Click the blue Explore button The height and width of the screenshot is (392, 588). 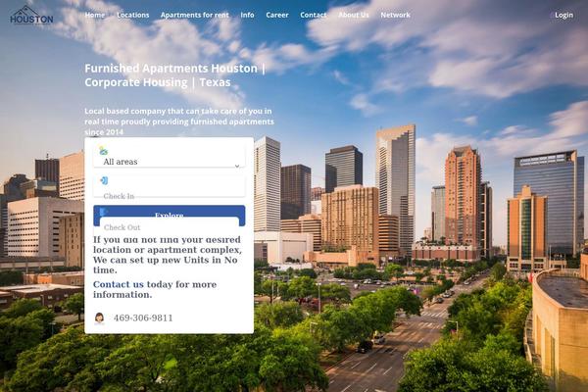170,211
